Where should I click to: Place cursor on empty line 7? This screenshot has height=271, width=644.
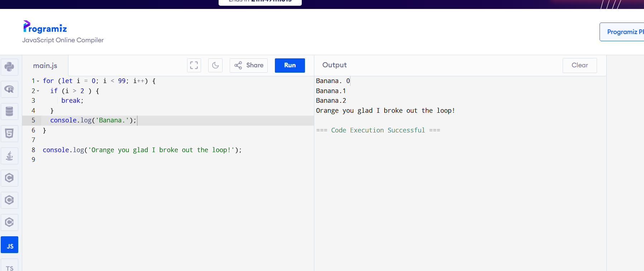coord(143,140)
